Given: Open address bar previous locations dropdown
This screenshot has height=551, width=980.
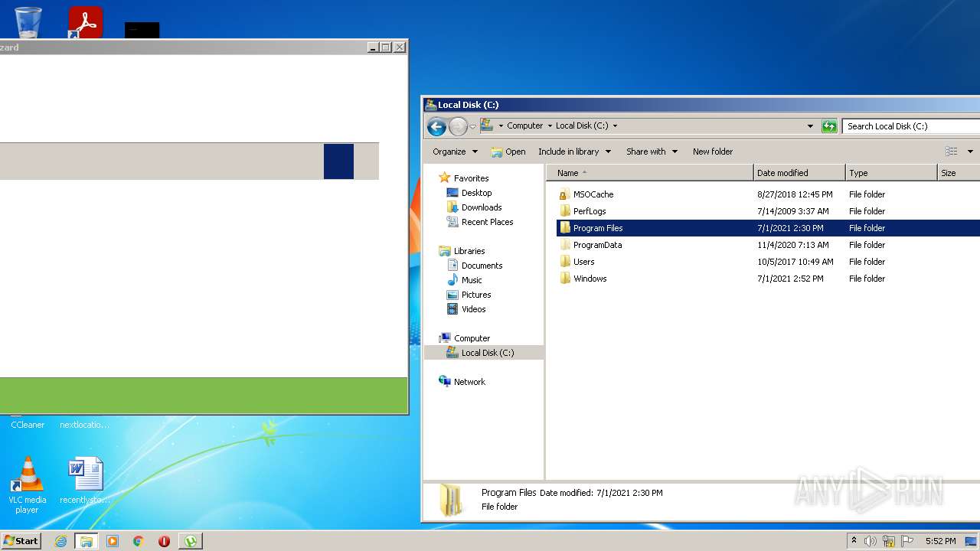Looking at the screenshot, I should click(810, 126).
